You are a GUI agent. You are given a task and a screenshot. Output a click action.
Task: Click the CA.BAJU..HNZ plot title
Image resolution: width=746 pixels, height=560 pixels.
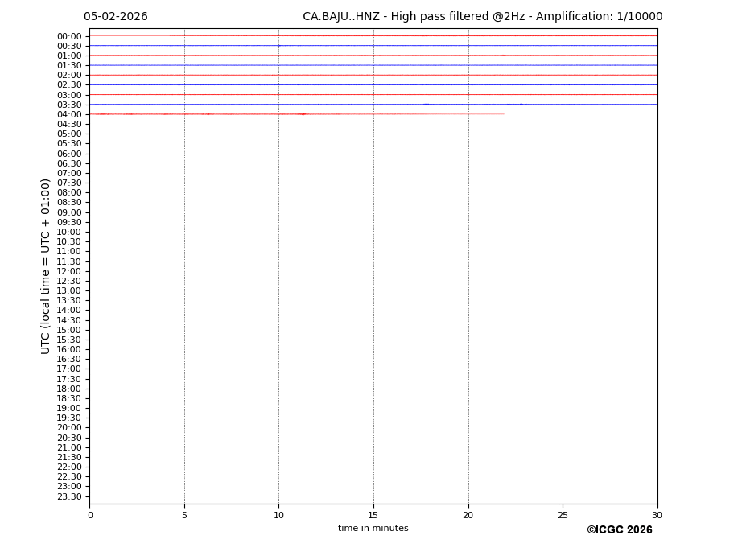coord(482,17)
